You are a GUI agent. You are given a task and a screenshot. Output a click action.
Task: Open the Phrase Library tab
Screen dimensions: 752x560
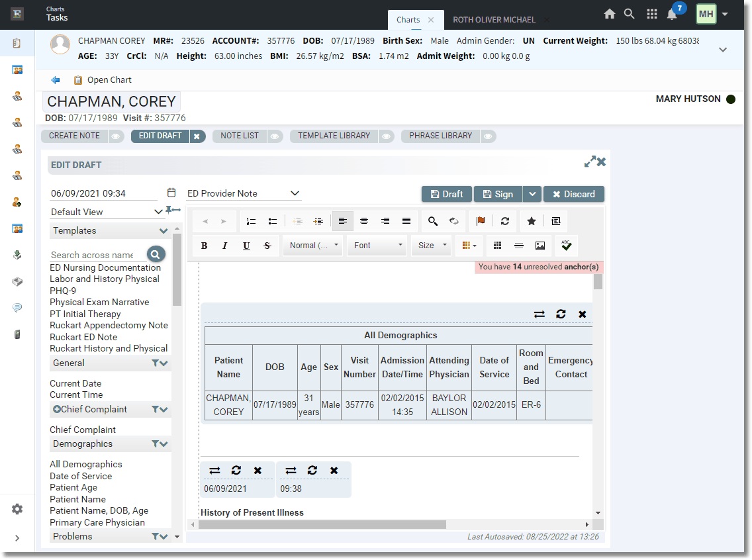click(440, 136)
